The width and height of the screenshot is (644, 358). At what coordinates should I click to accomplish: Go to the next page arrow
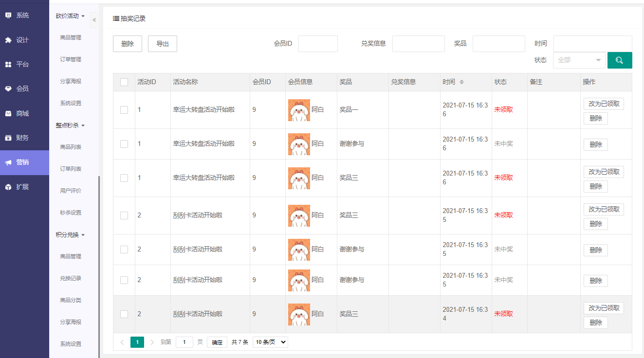coord(152,342)
